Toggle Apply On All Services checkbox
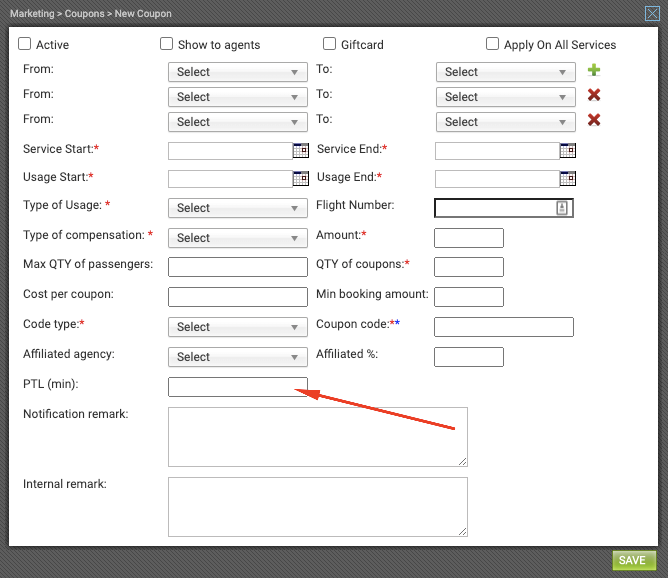This screenshot has height=578, width=668. tap(492, 44)
